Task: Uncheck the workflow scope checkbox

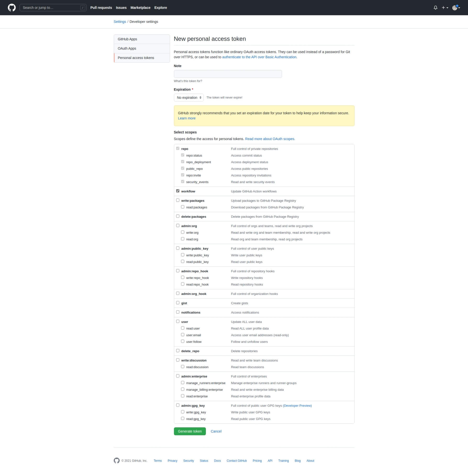Action: click(x=178, y=191)
